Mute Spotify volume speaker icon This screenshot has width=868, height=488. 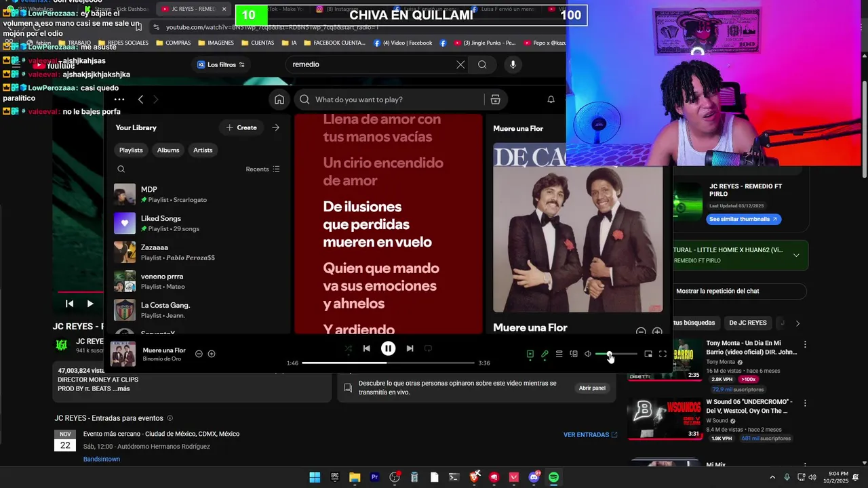pyautogui.click(x=588, y=354)
